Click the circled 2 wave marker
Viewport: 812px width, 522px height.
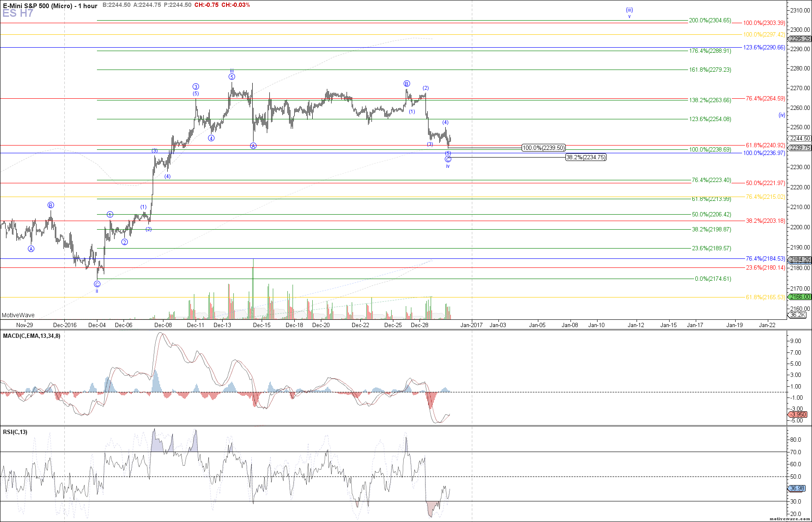(124, 242)
